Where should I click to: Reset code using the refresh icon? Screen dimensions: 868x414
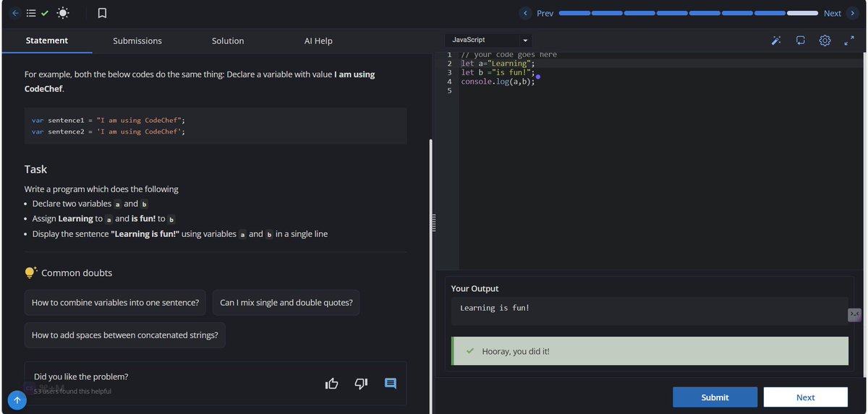pos(801,40)
